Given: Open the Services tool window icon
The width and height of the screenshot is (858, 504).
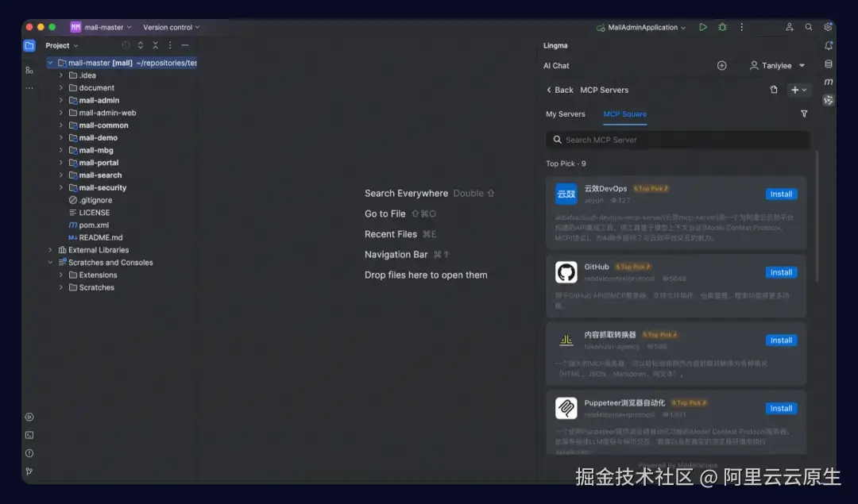Looking at the screenshot, I should coord(29,416).
